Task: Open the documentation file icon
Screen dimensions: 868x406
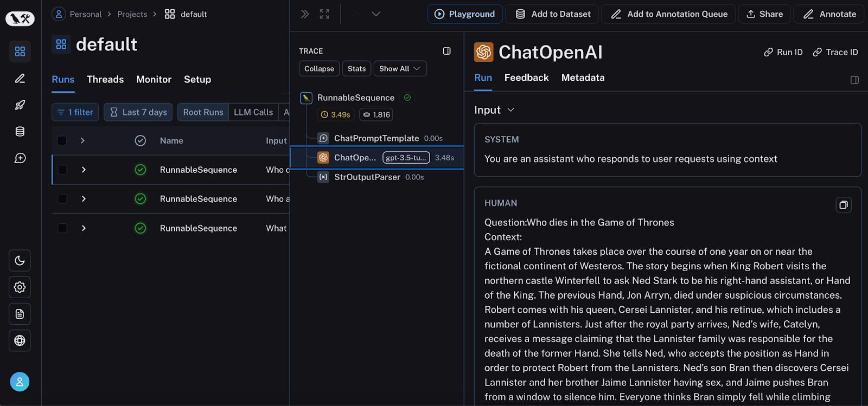Action: point(20,314)
